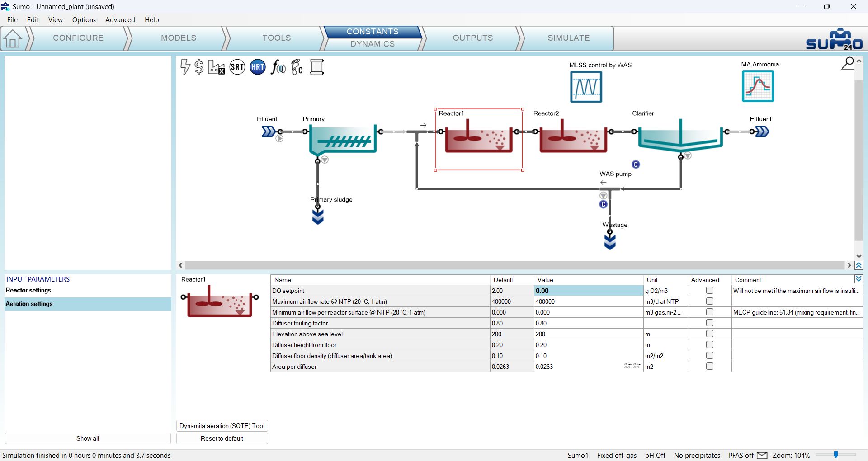Expand the bottom panel with the up-chevron button
The width and height of the screenshot is (868, 461).
[859, 266]
